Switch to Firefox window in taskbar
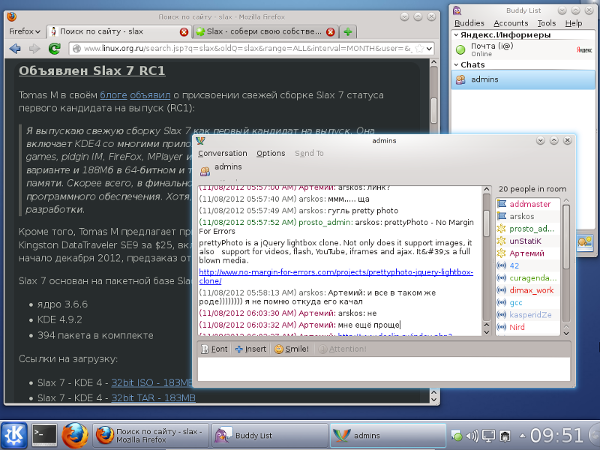600x450 pixels. point(151,435)
